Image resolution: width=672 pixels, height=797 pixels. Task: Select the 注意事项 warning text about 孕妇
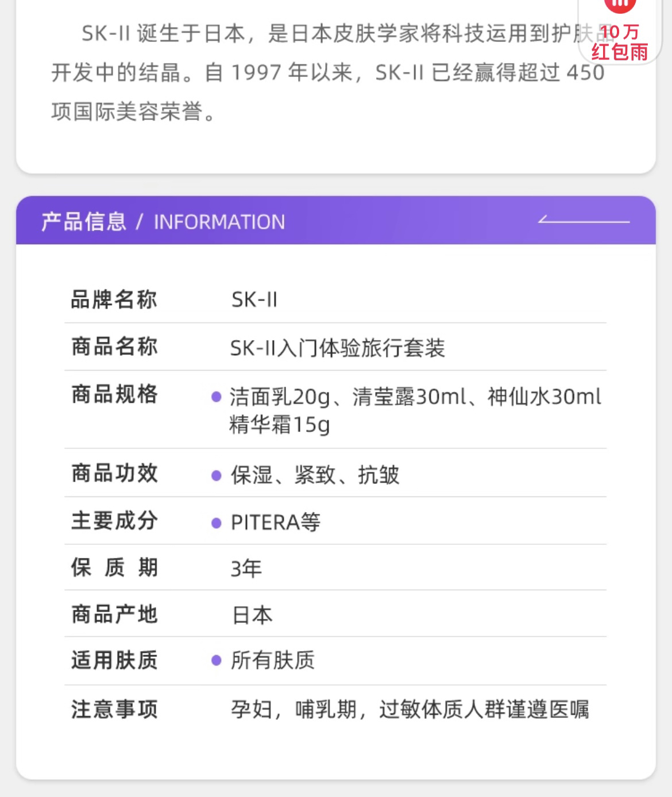[x=410, y=710]
